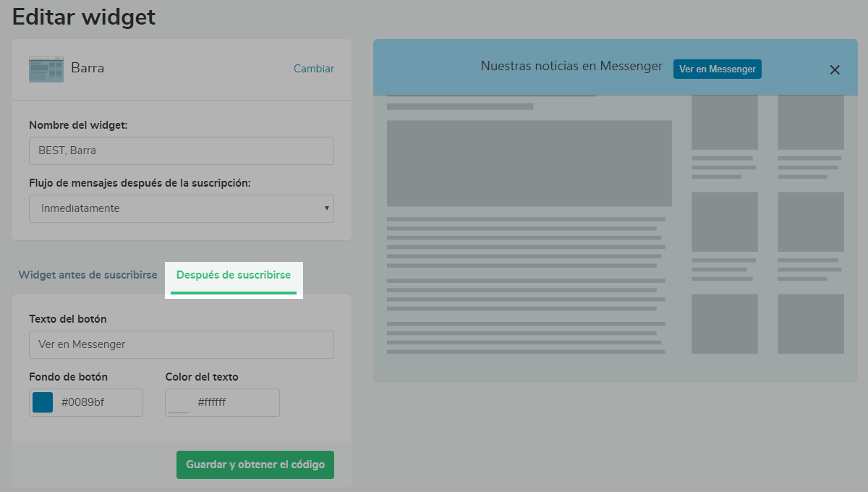The image size is (868, 492).
Task: Click Guardar y obtener el código button
Action: (255, 465)
